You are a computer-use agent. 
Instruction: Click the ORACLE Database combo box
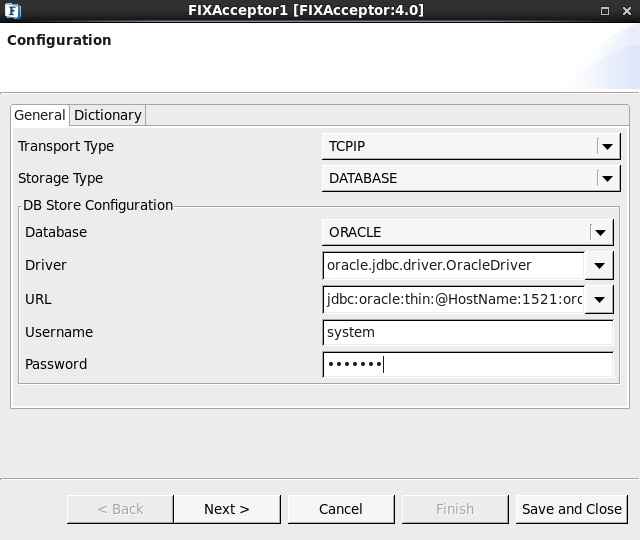[467, 232]
